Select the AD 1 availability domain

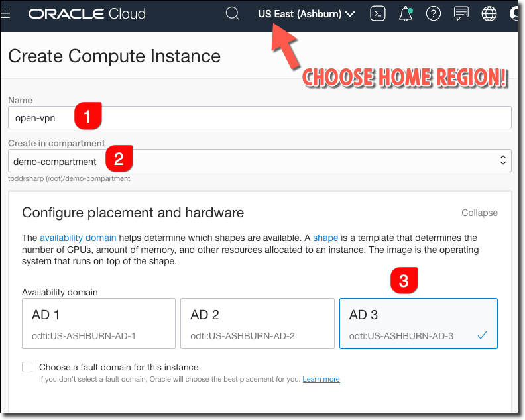[99, 324]
